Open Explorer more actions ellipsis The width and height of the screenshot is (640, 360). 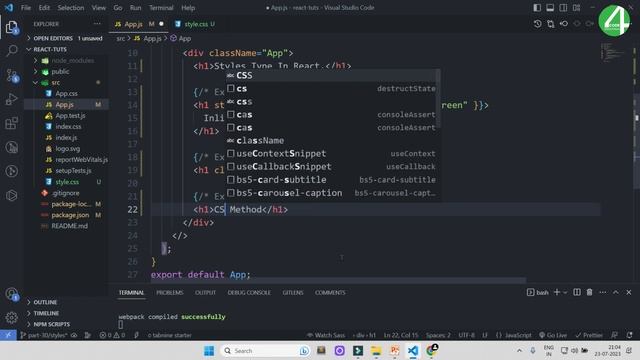click(97, 24)
